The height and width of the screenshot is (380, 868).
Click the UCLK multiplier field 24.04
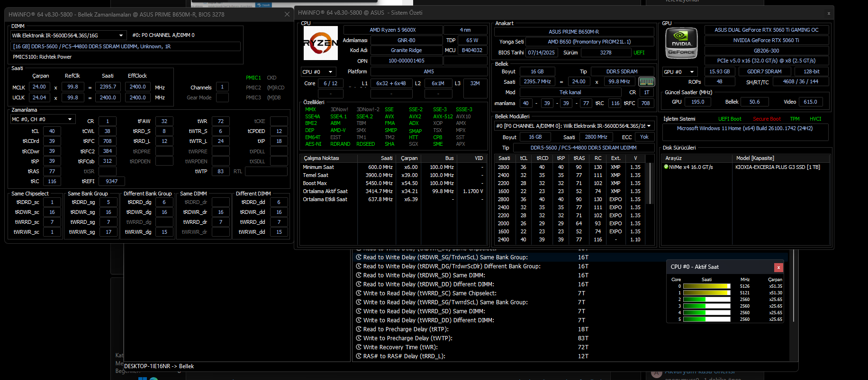click(39, 97)
